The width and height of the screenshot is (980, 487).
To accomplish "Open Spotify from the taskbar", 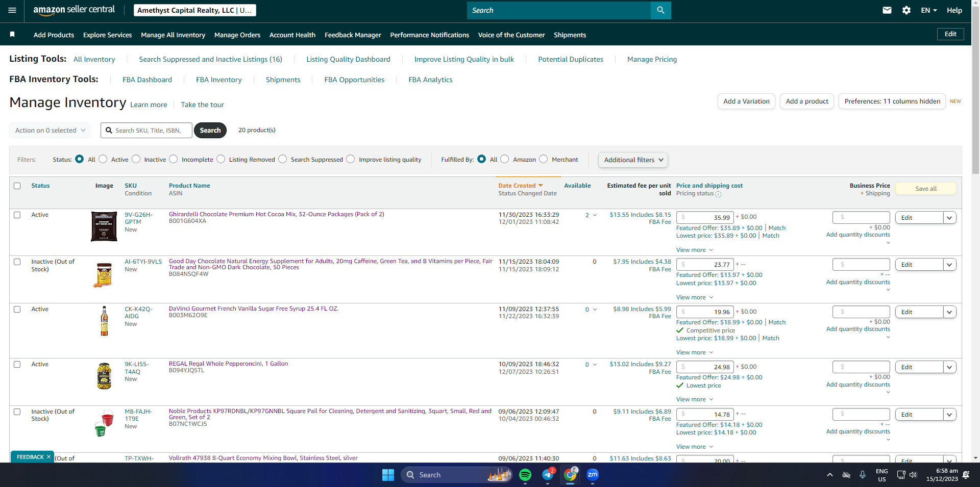I will [525, 475].
